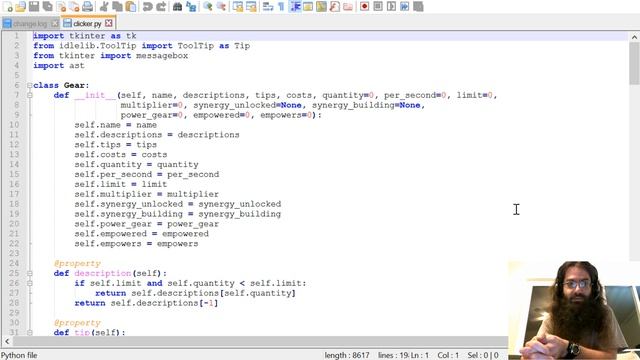Create a new document from the toolbar

point(7,6)
